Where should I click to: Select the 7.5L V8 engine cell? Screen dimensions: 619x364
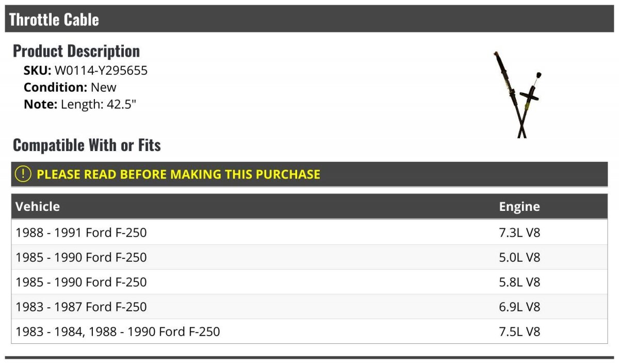coord(519,332)
